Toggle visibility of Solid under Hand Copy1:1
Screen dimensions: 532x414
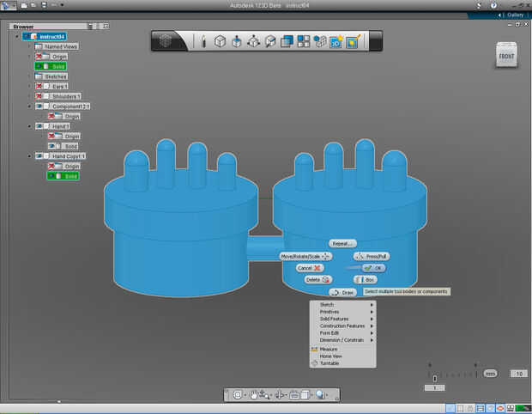point(51,176)
